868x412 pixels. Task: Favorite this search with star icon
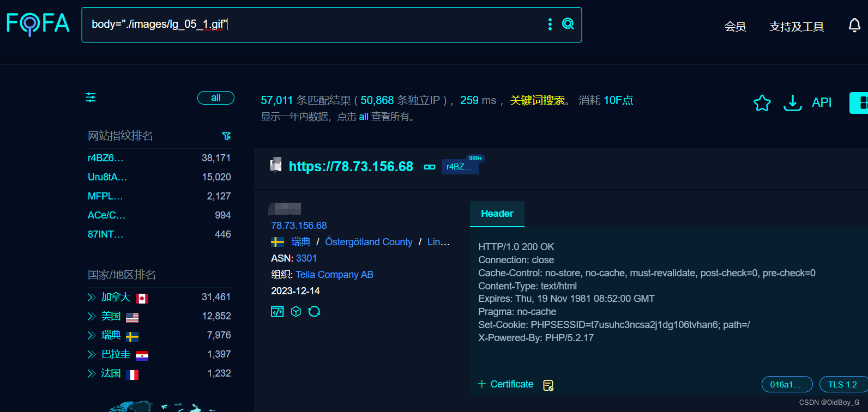coord(762,102)
